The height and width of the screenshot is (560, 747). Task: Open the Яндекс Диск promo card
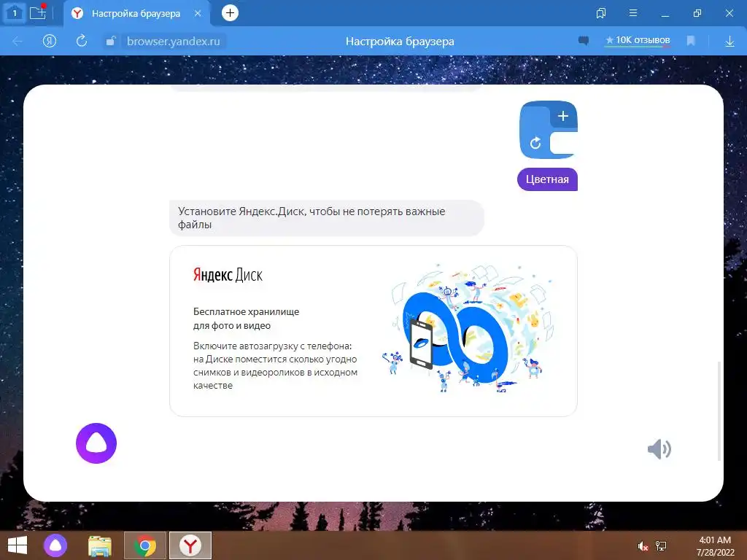click(373, 331)
